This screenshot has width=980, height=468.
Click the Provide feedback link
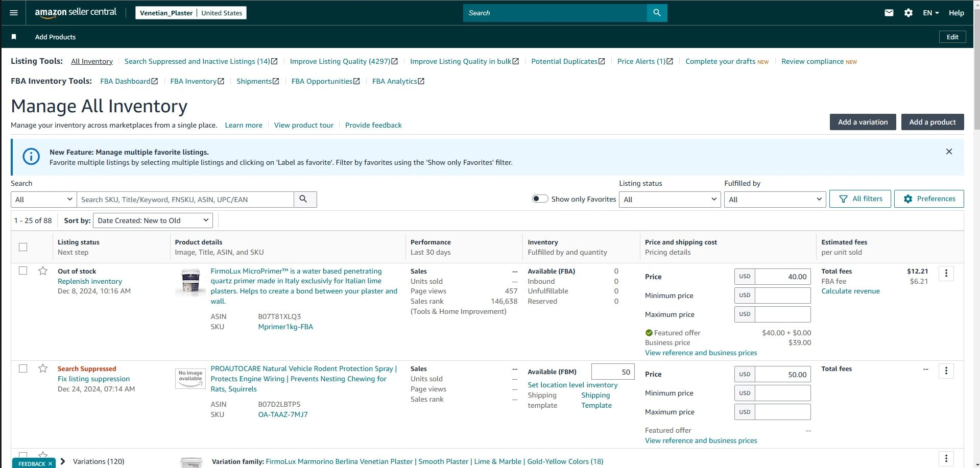[373, 125]
